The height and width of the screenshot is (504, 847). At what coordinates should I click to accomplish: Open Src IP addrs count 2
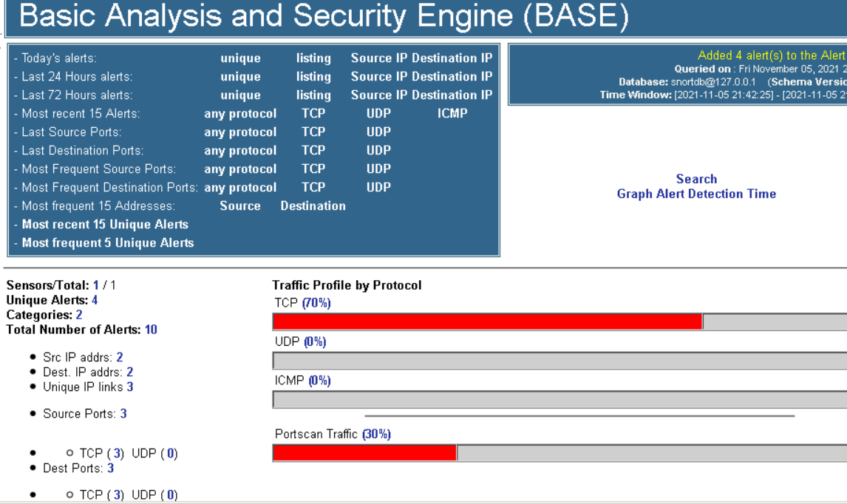120,357
